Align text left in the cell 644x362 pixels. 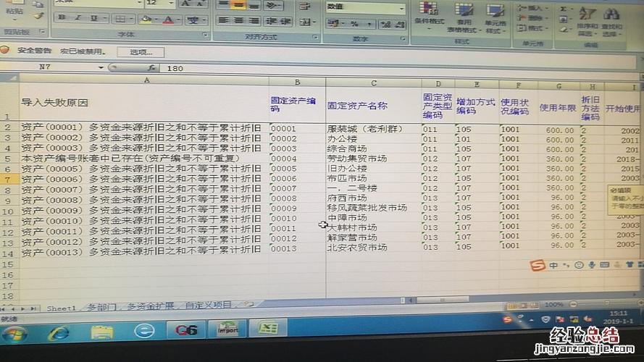pos(223,20)
